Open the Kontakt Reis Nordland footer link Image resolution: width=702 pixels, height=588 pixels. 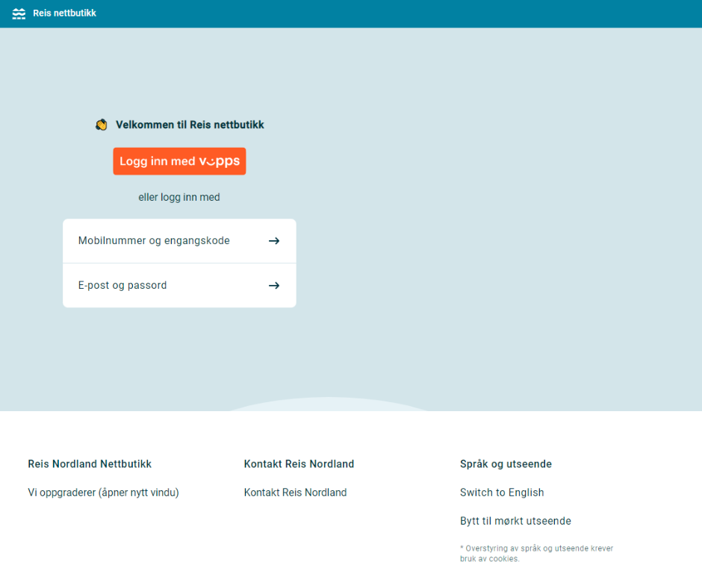point(295,492)
